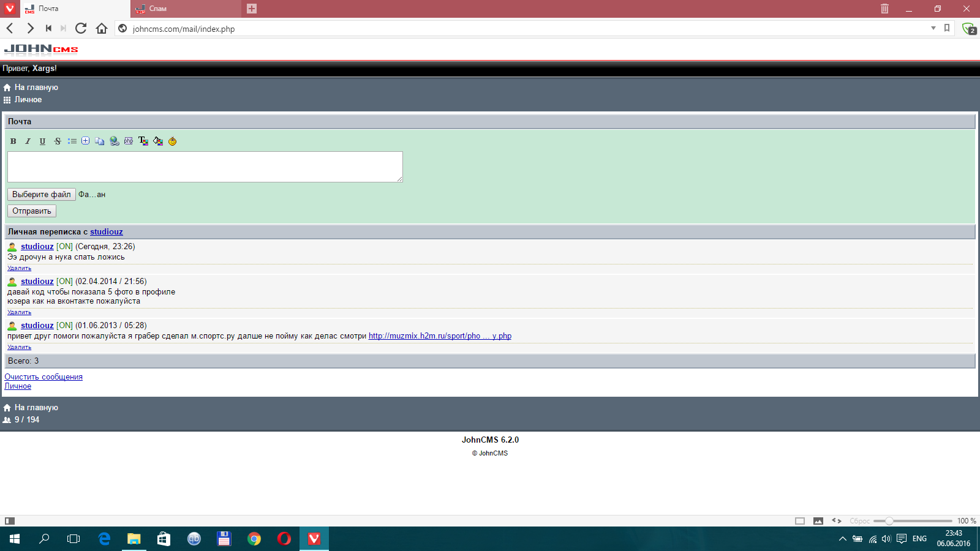This screenshot has width=980, height=551.
Task: Delete the message dated 01.06.2013
Action: point(19,347)
